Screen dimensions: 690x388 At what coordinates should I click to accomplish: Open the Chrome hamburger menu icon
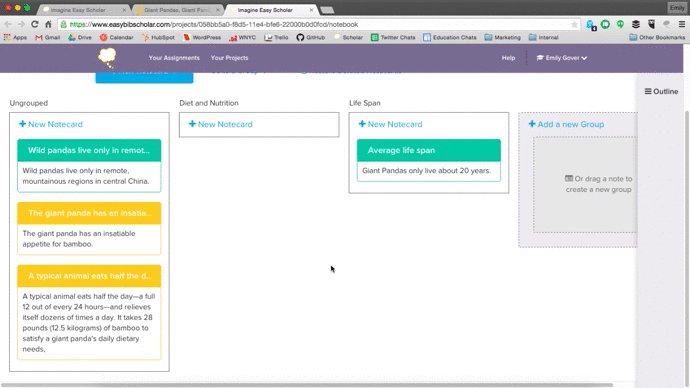[x=681, y=24]
